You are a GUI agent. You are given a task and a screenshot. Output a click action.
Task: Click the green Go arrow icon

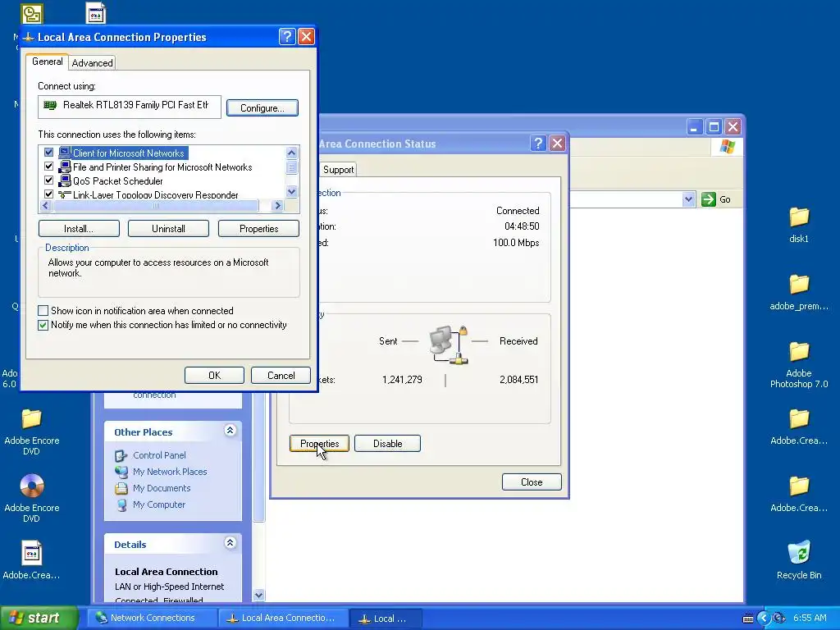708,199
